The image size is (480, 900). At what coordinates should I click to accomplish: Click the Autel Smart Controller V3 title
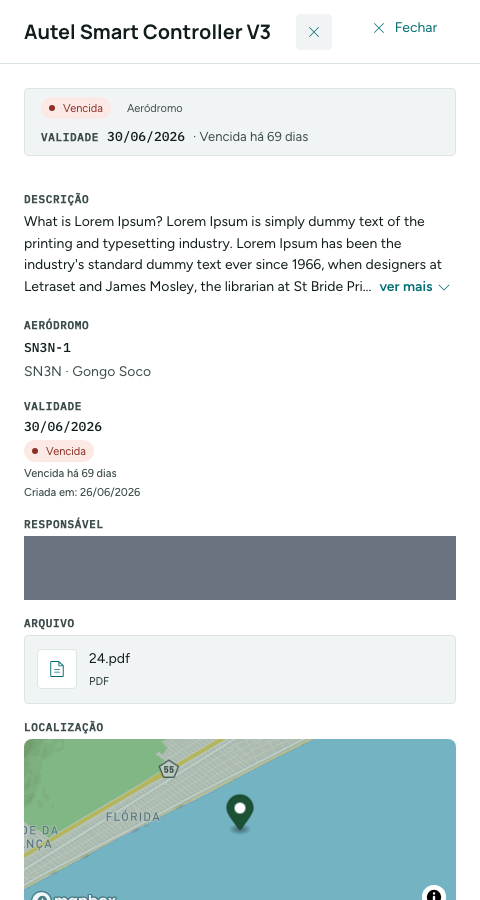(x=147, y=32)
